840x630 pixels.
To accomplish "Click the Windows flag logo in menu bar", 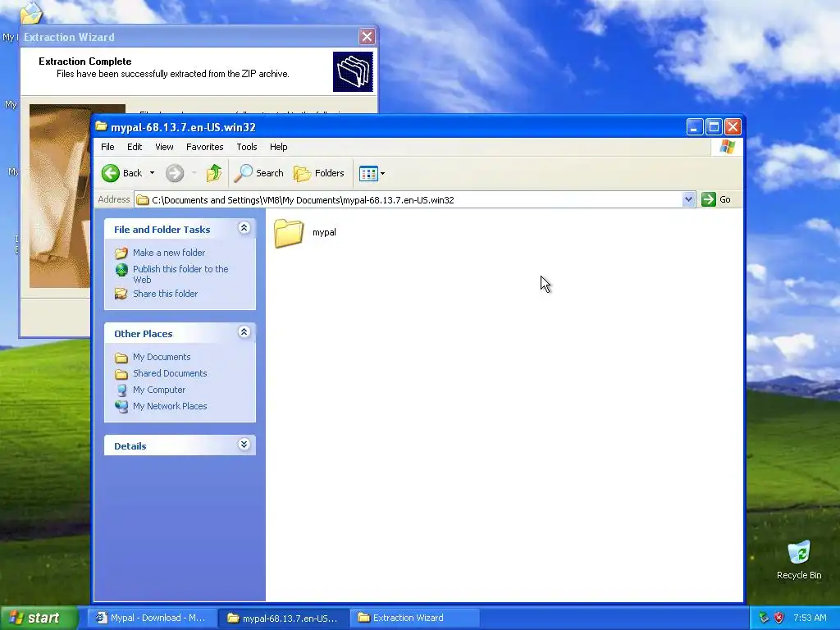I will point(728,146).
